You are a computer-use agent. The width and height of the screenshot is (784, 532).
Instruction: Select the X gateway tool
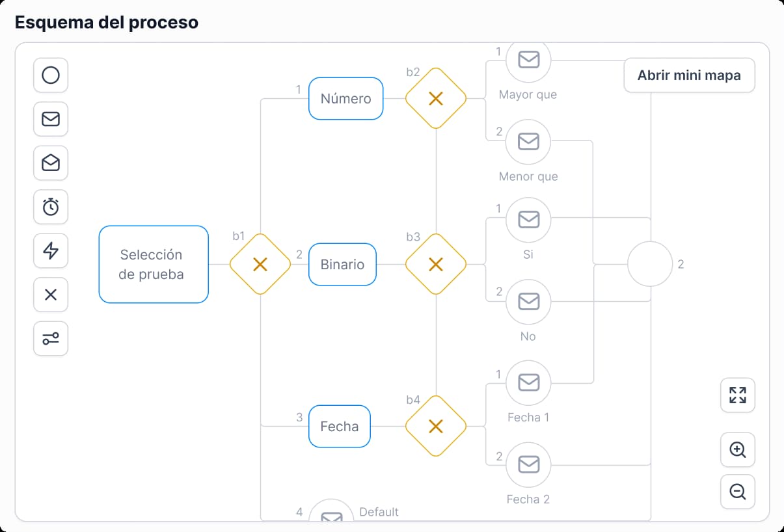pyautogui.click(x=51, y=295)
